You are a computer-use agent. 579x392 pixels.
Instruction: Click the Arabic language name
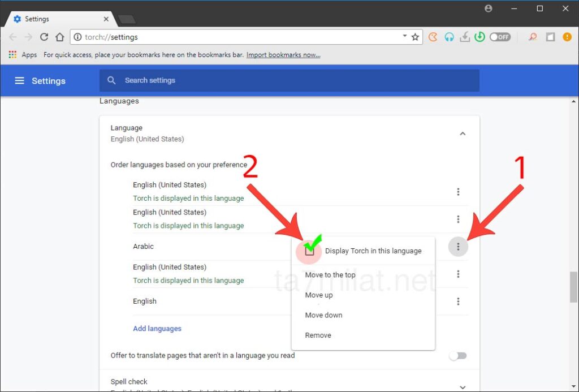coord(143,247)
